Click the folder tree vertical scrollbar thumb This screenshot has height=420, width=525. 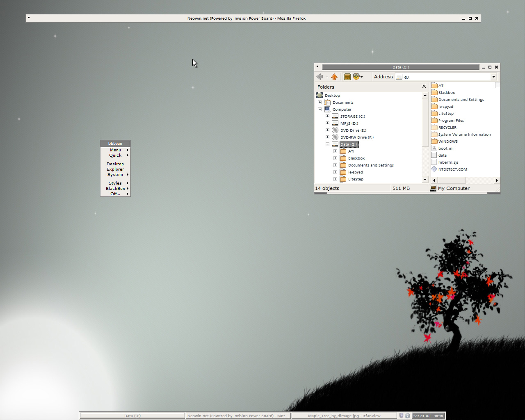click(425, 122)
